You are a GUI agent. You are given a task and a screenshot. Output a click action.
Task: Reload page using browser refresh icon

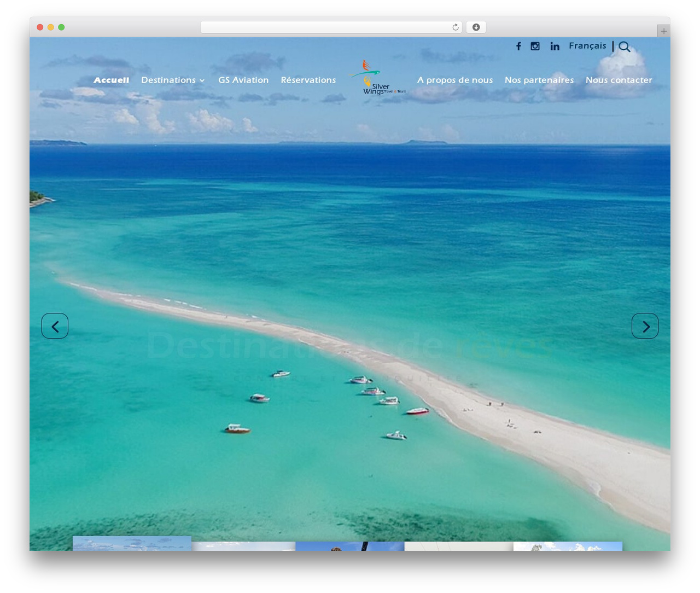click(x=456, y=27)
